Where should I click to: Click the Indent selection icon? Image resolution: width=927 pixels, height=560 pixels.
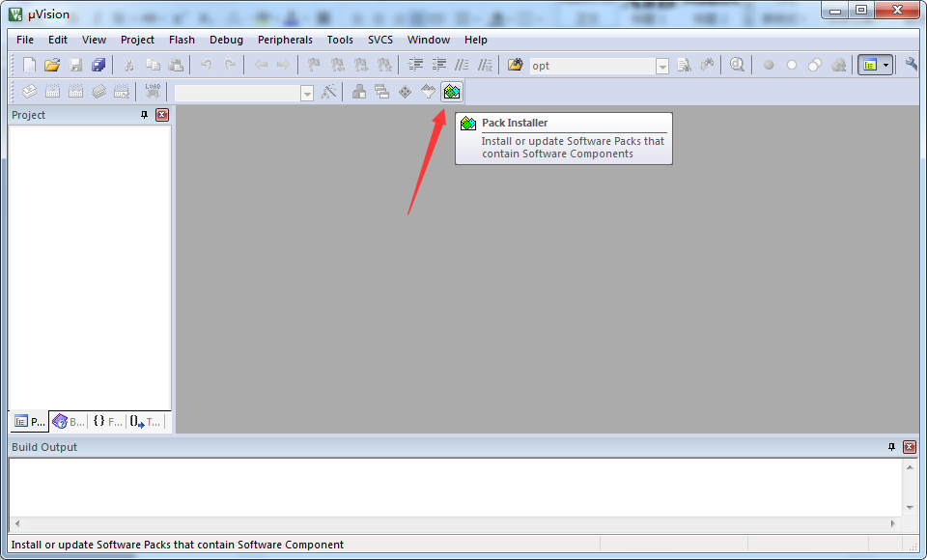pos(415,65)
